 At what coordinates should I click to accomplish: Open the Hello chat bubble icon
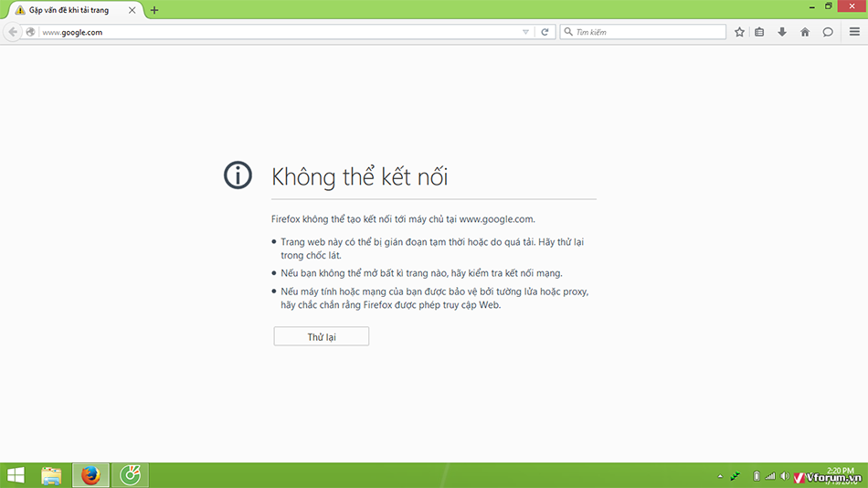click(828, 32)
